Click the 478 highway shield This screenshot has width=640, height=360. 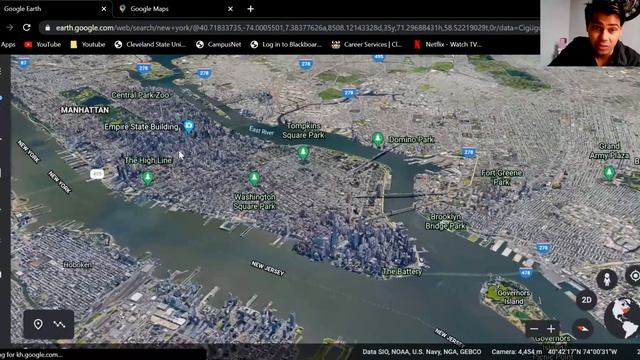pyautogui.click(x=526, y=273)
